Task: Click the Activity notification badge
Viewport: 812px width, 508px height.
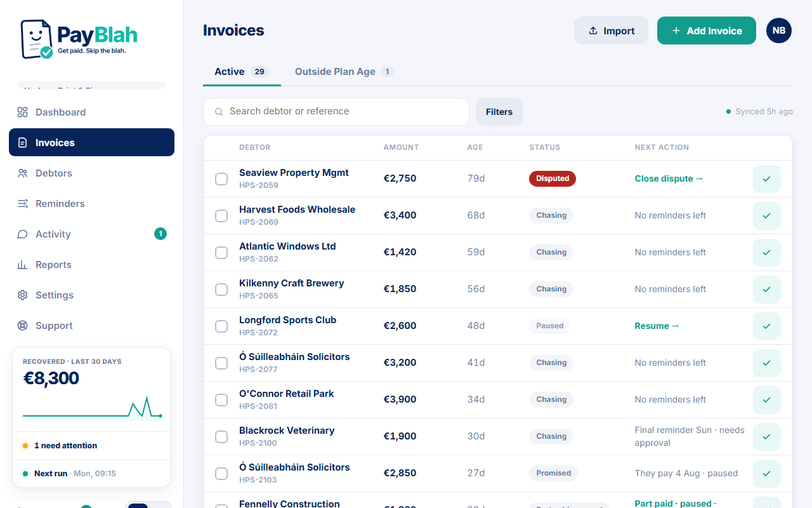Action: coord(160,234)
